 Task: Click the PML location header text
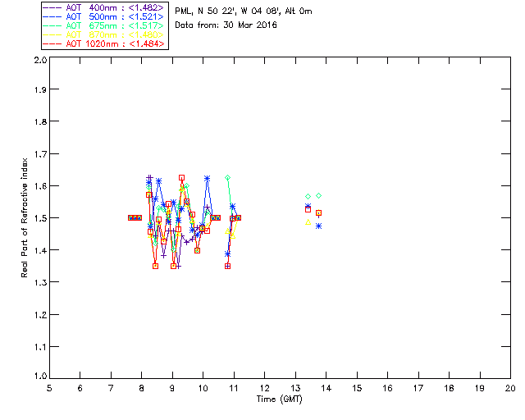(244, 11)
